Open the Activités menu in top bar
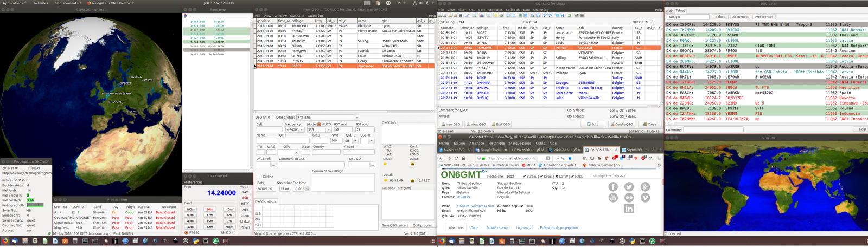 (x=41, y=3)
